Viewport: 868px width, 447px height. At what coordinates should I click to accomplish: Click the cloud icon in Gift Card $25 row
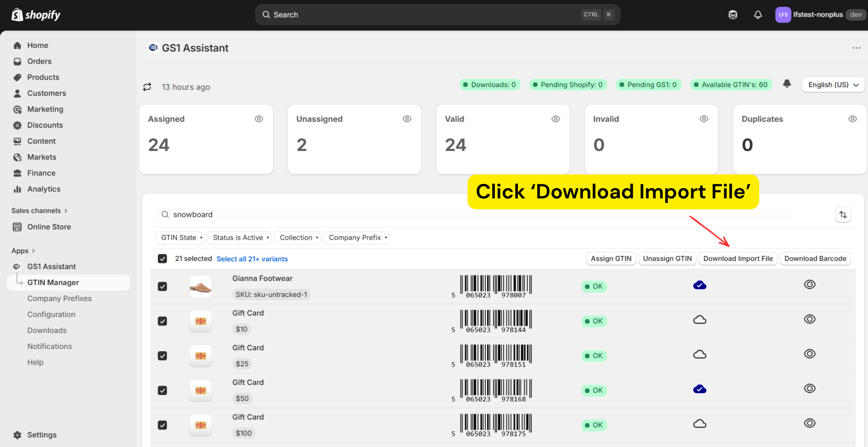point(700,354)
